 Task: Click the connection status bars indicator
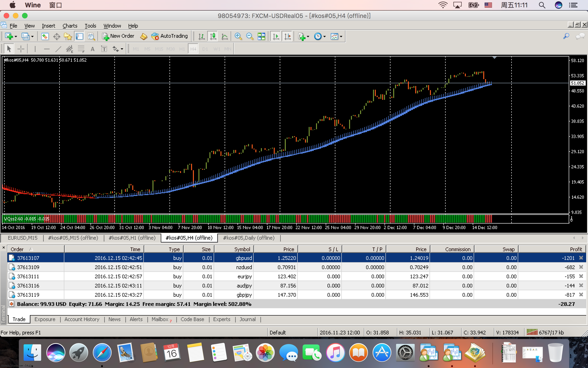coord(532,332)
